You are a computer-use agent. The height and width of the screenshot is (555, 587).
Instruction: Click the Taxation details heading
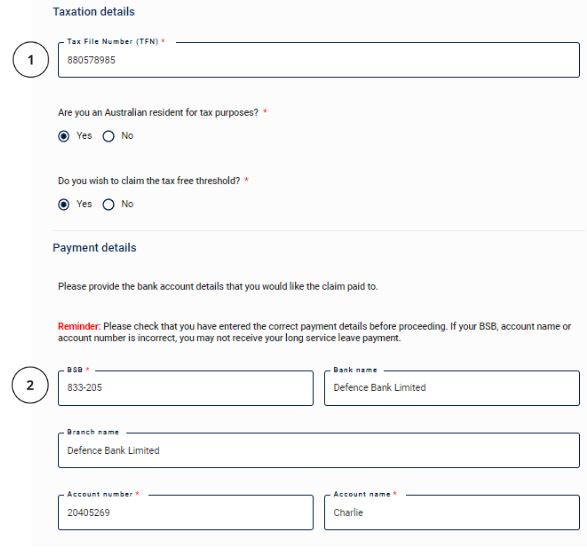point(94,12)
